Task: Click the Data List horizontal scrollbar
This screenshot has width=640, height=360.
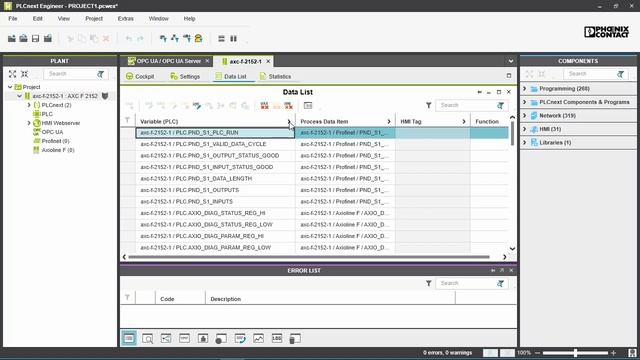Action: coord(309,257)
